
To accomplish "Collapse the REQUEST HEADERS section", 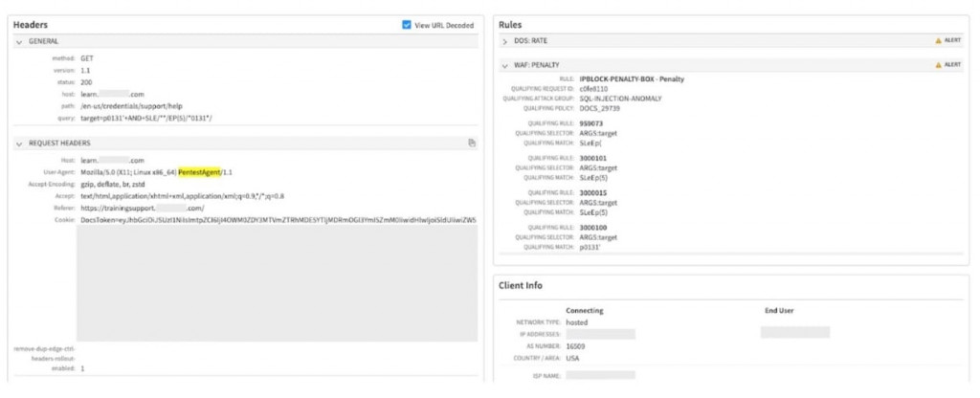I will click(x=19, y=144).
